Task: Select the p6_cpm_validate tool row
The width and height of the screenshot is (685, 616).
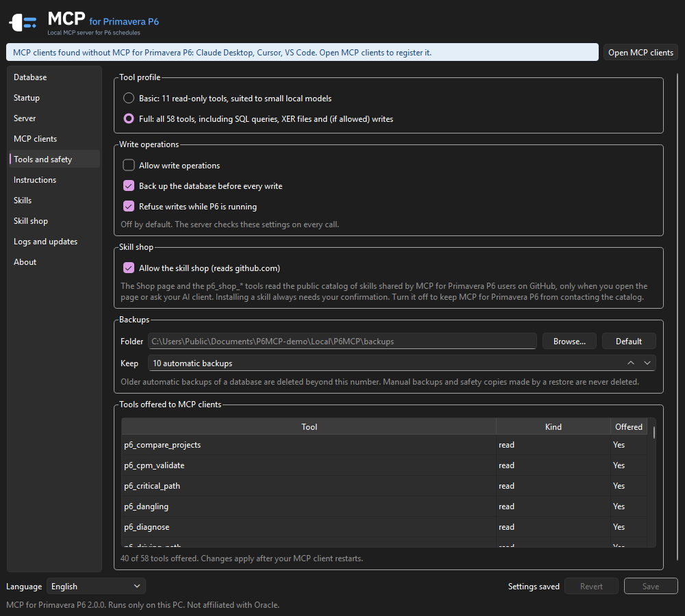Action: pos(384,465)
